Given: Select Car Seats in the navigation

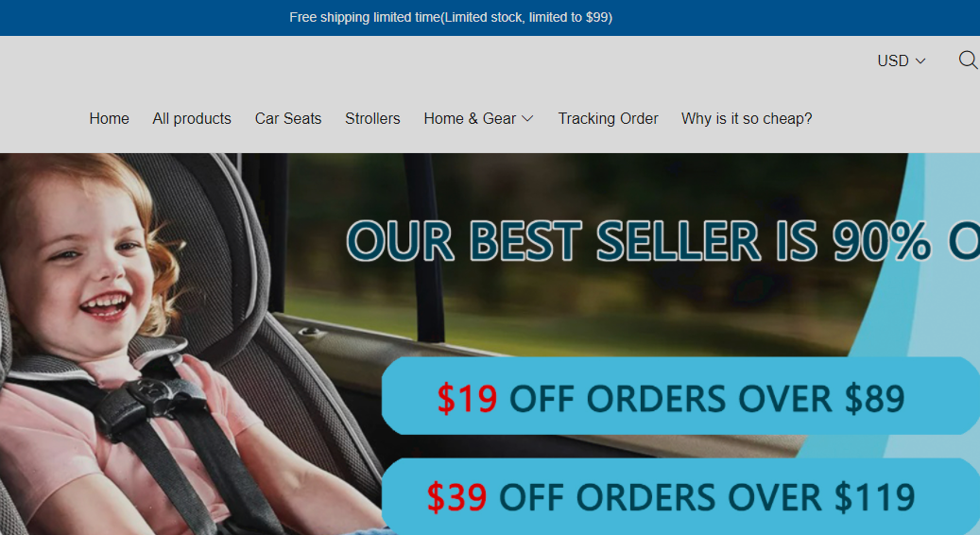Looking at the screenshot, I should (288, 119).
